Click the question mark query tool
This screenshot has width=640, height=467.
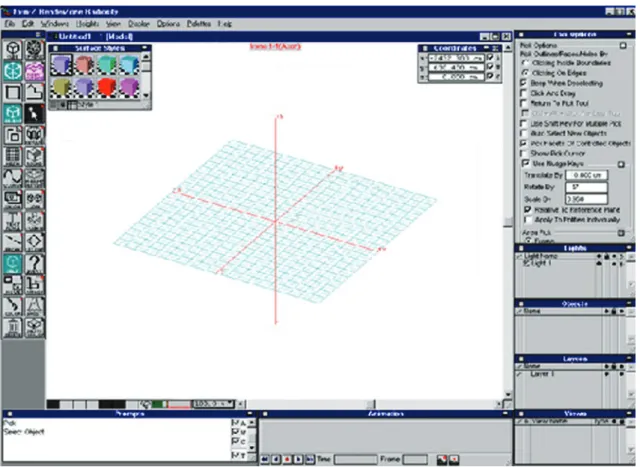pyautogui.click(x=34, y=264)
